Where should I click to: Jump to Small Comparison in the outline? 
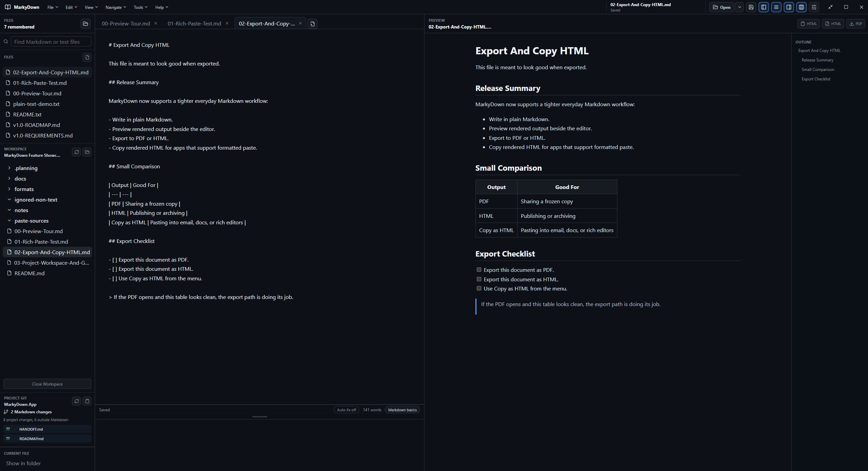(818, 70)
